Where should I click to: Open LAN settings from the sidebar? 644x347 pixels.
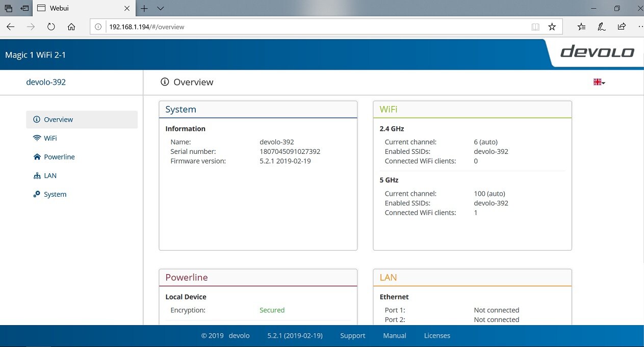pyautogui.click(x=82, y=176)
